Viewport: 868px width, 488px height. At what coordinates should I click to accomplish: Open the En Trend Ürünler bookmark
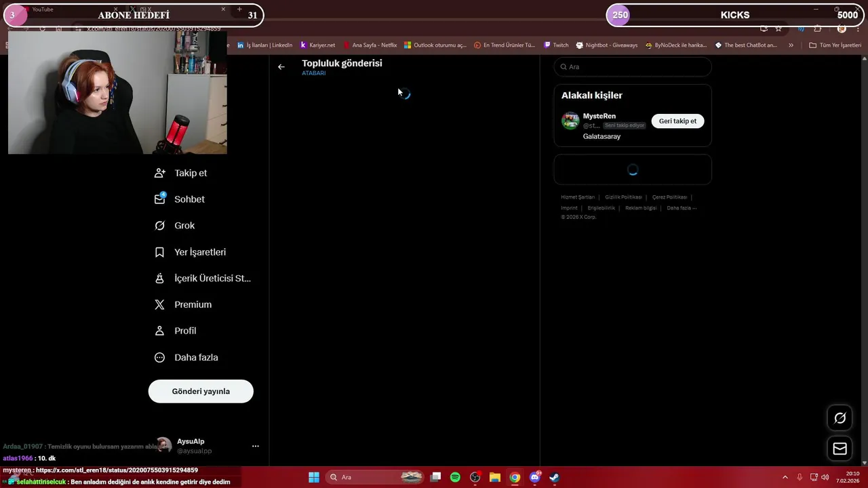coord(505,45)
